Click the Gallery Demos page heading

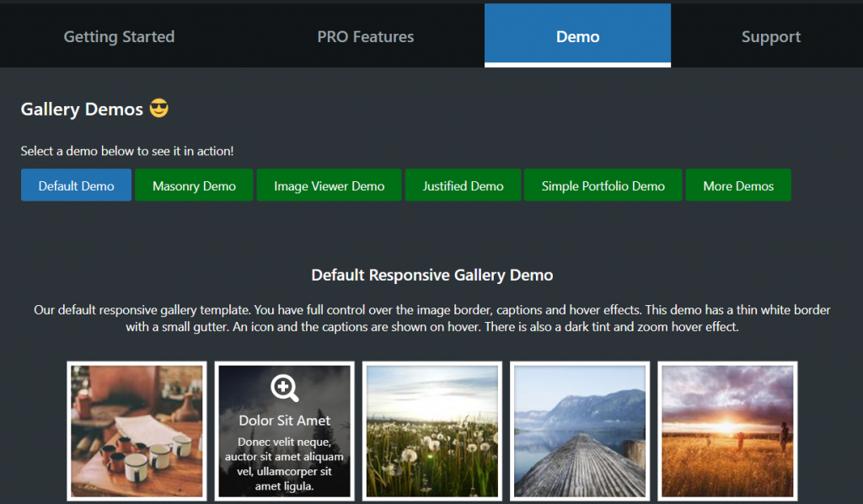click(82, 109)
